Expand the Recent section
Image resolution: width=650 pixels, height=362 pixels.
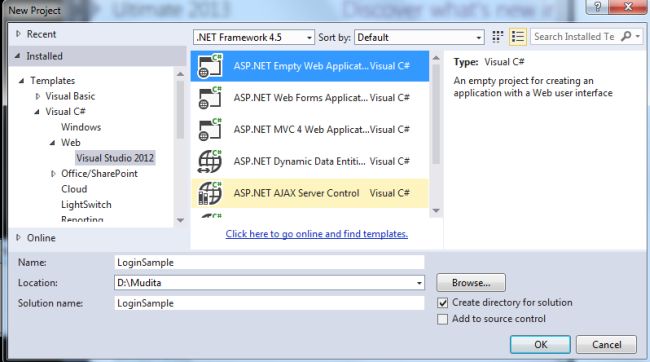(x=18, y=34)
